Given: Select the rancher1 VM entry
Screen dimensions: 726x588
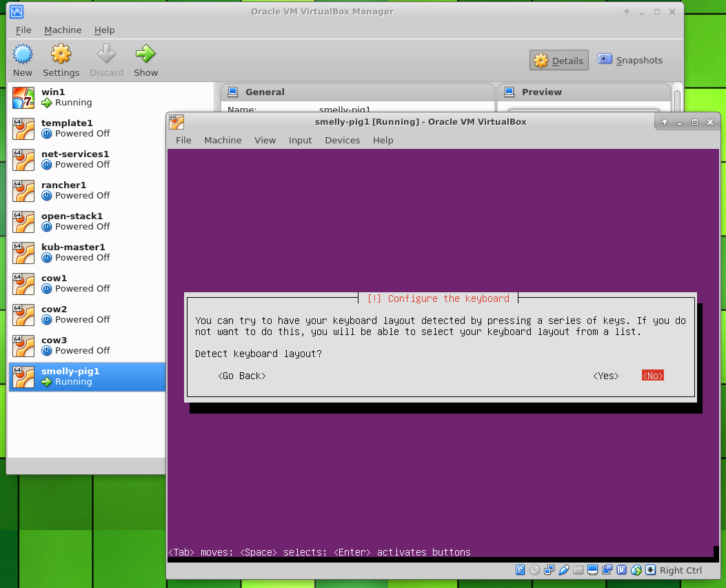Looking at the screenshot, I should 87,190.
